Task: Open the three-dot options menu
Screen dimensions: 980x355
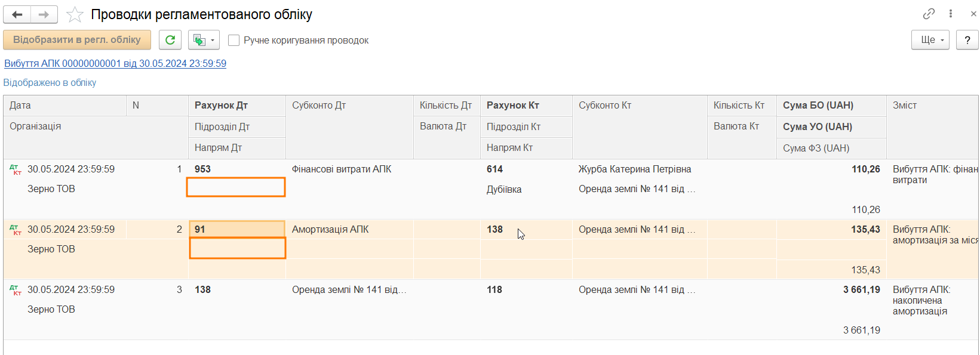Action: 951,14
